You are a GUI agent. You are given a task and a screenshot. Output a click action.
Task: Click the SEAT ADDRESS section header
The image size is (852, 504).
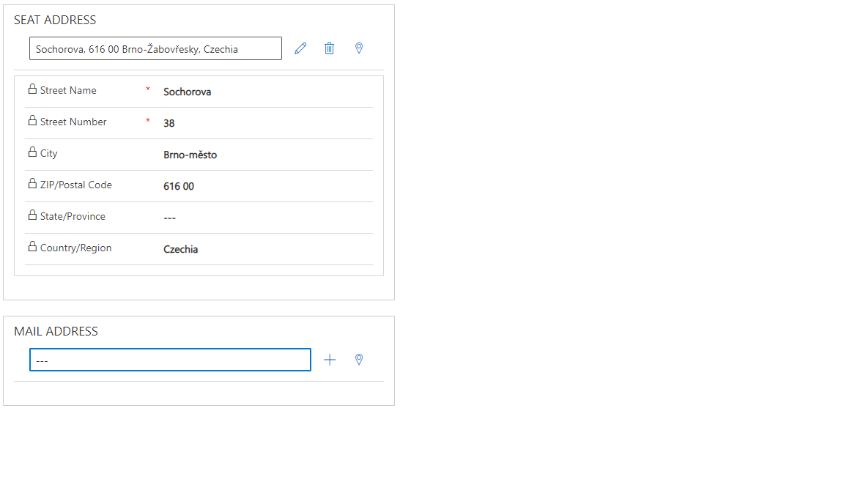point(54,20)
